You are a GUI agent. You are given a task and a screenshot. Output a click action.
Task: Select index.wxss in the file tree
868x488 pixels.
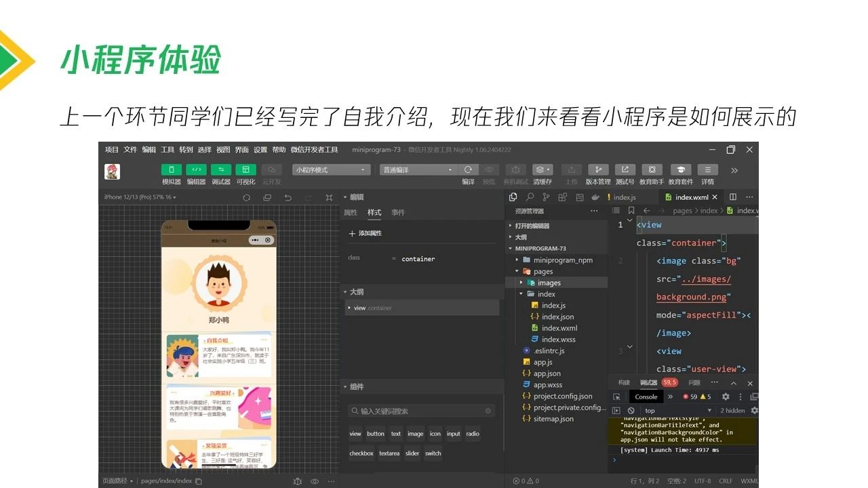(x=559, y=340)
